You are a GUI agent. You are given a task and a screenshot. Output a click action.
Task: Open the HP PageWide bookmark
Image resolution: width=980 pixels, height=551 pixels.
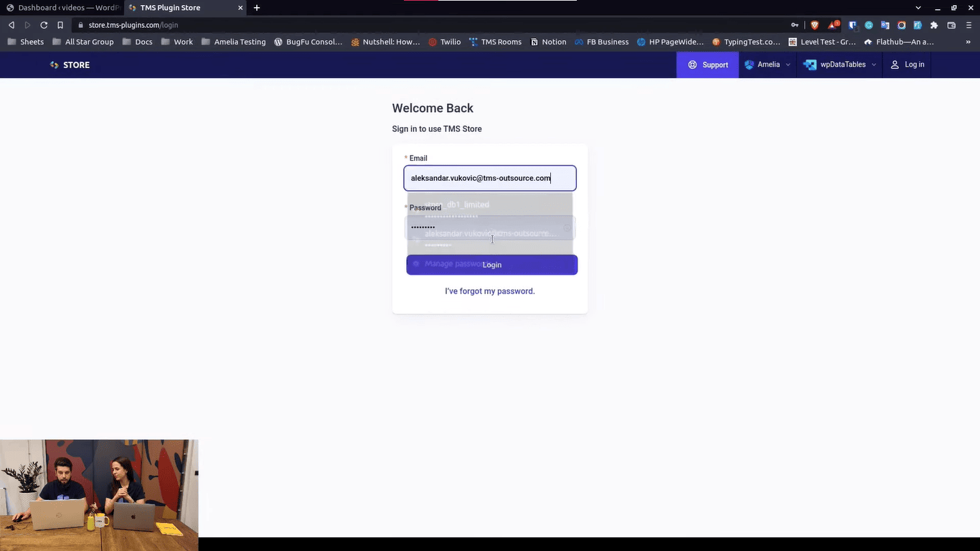click(670, 42)
